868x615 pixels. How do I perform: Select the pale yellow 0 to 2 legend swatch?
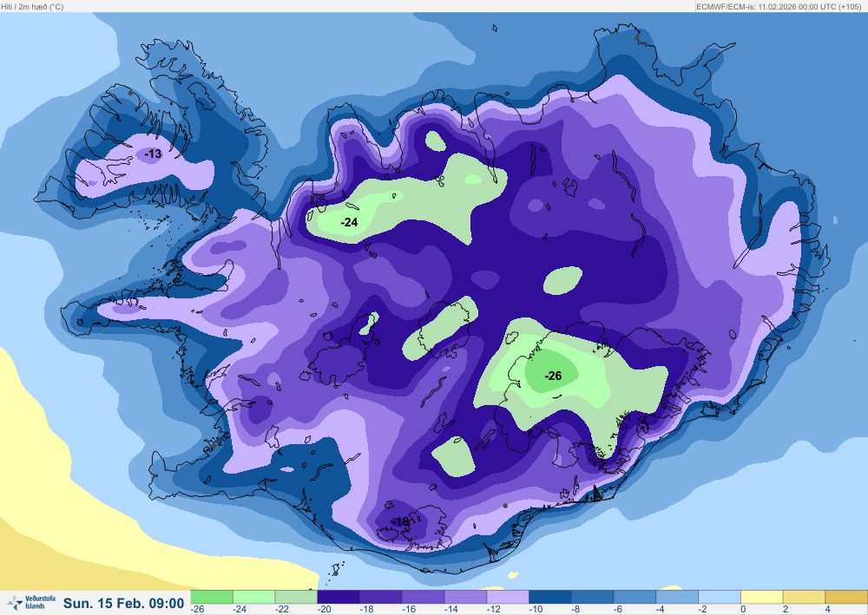click(x=762, y=597)
